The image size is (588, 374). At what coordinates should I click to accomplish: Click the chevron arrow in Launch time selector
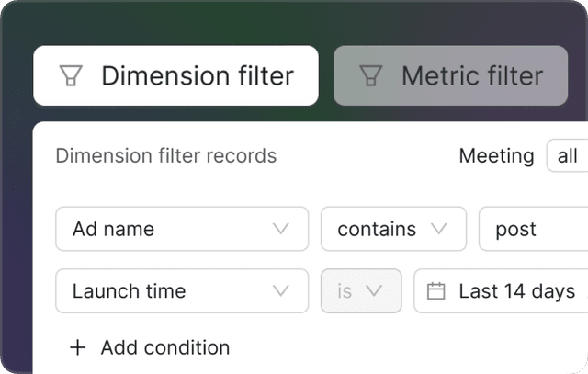pyautogui.click(x=281, y=291)
